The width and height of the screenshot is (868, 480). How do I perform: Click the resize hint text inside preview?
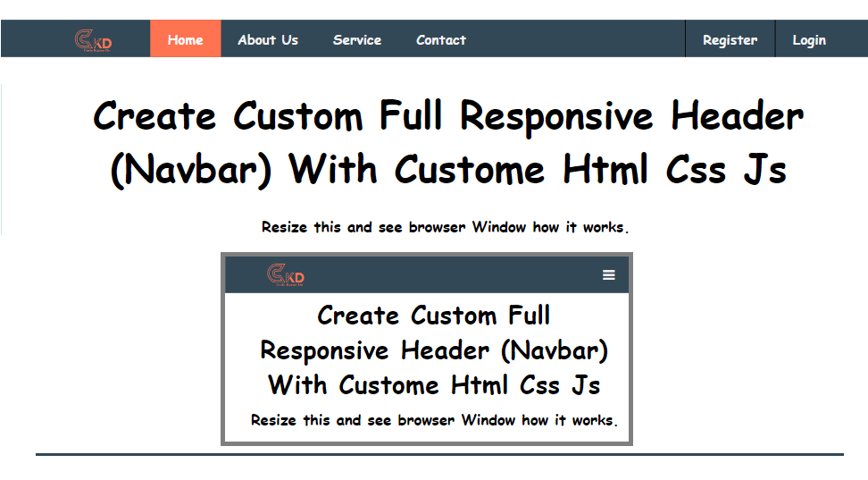coord(434,420)
